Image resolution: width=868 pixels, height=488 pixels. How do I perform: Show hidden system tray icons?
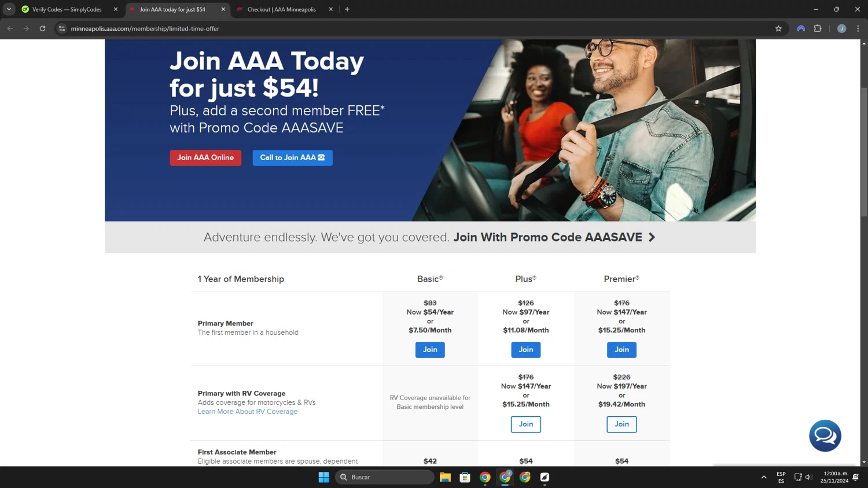pos(764,477)
